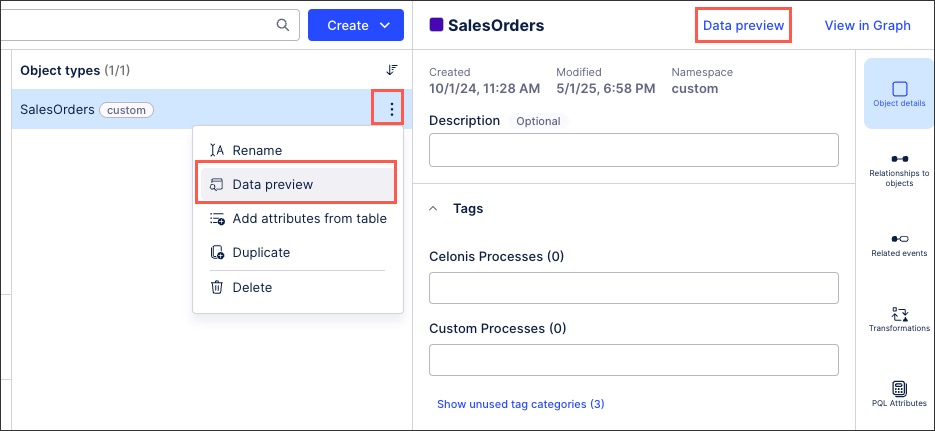Image resolution: width=935 pixels, height=431 pixels.
Task: Click the Modified date 5/1/25, 6:58 PM
Action: pyautogui.click(x=606, y=89)
